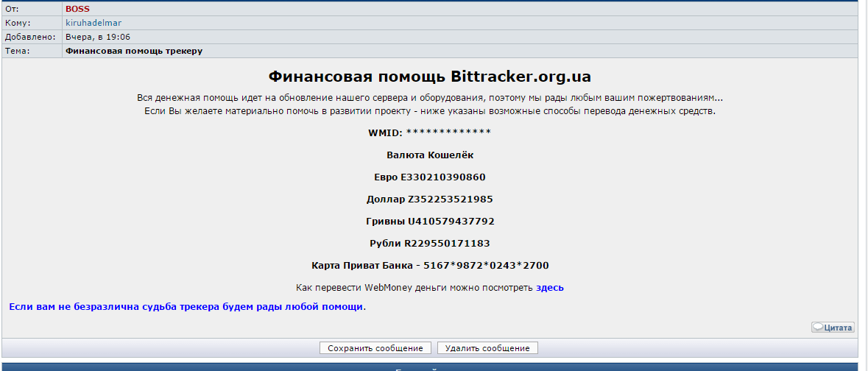This screenshot has height=371, width=868.
Task: Click the Цитата quote button
Action: tap(833, 328)
